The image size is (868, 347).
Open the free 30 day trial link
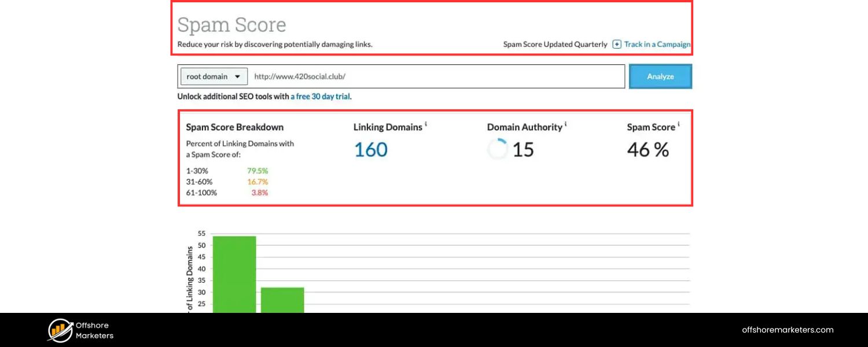321,96
